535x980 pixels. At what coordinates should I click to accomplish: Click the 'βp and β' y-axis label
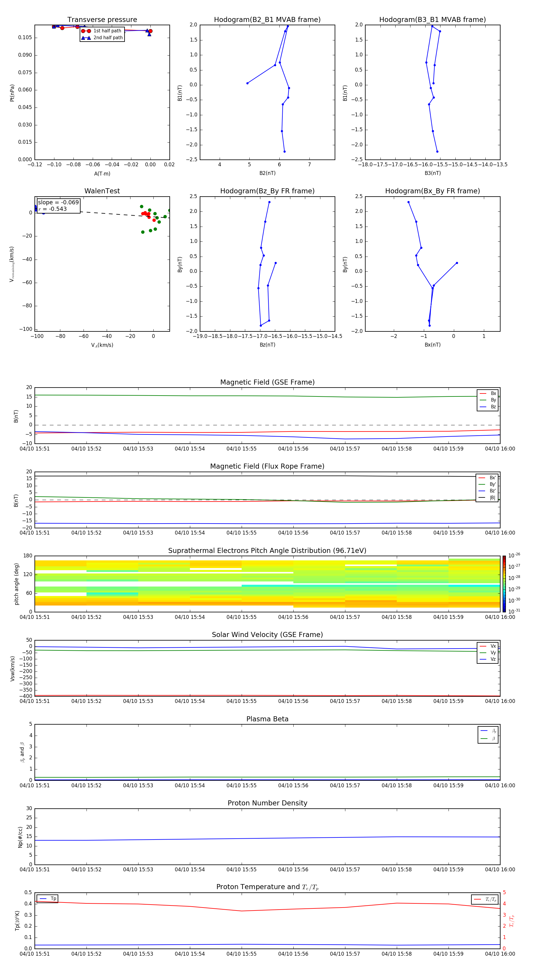22,752
